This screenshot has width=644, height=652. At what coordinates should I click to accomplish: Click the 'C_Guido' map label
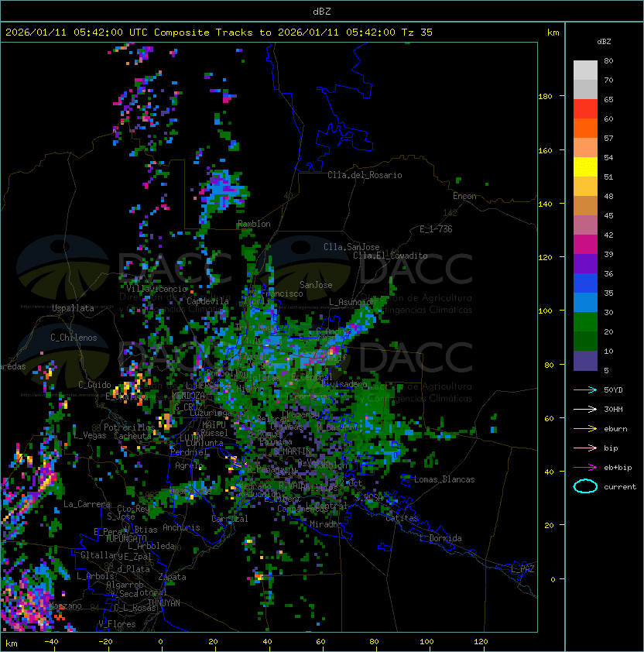(94, 385)
